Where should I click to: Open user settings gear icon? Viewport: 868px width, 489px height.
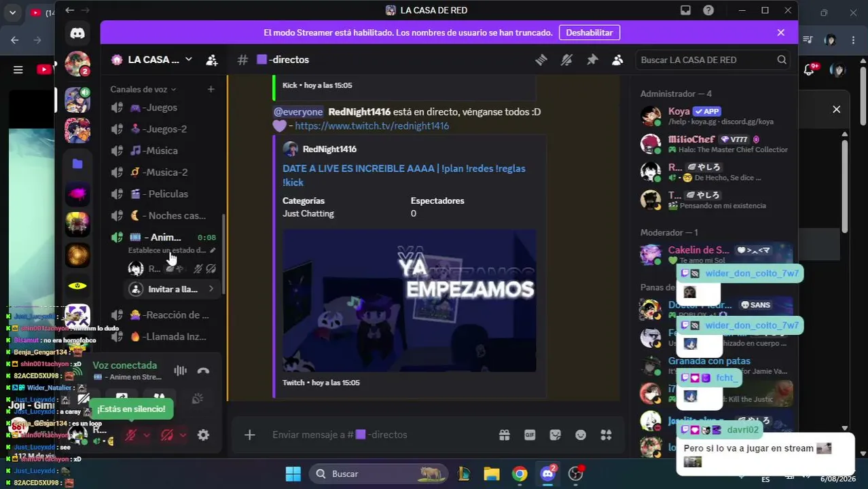[x=203, y=435]
